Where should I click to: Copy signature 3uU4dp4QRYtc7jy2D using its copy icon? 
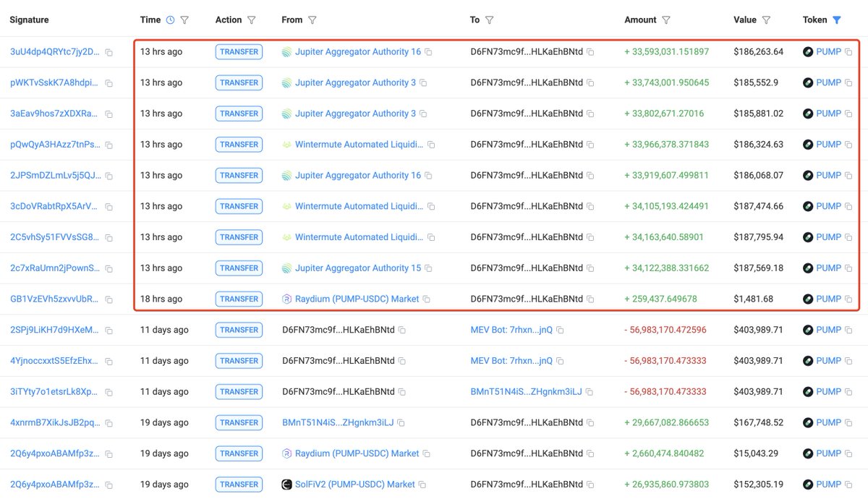pos(109,52)
